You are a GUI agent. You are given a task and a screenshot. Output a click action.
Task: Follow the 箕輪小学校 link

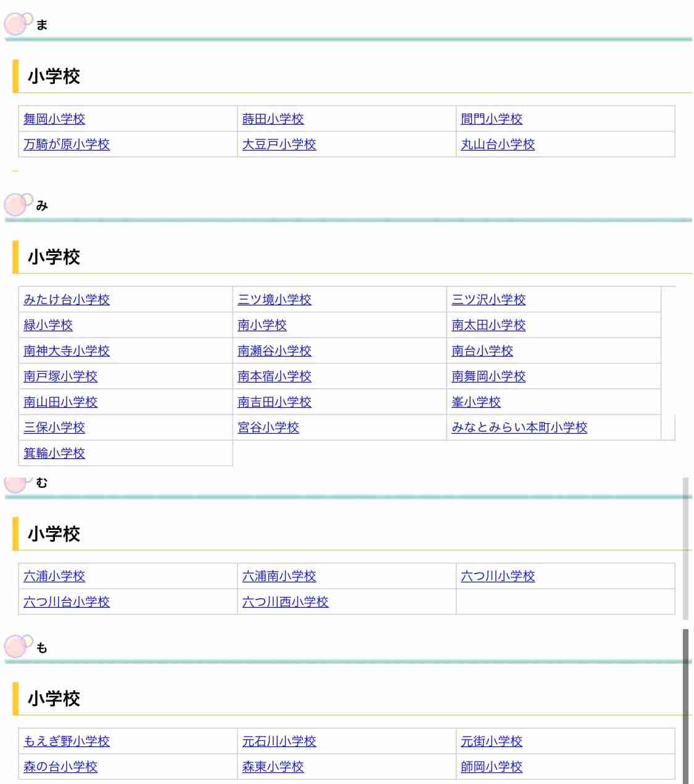coord(54,453)
